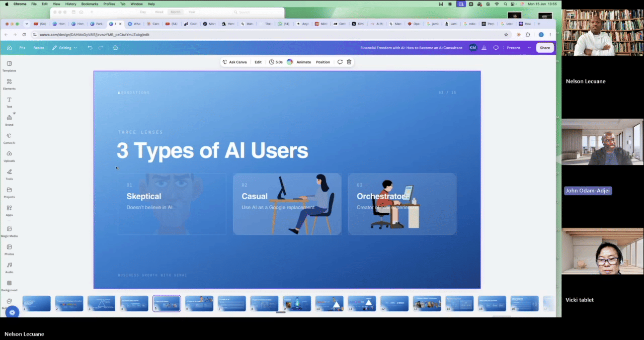Bookmark this page with star icon

[506, 35]
